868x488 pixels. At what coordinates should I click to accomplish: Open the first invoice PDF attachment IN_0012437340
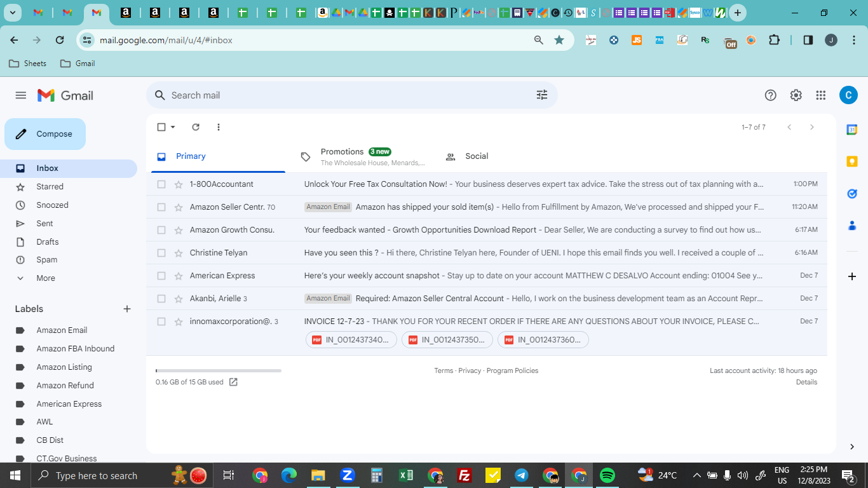351,340
